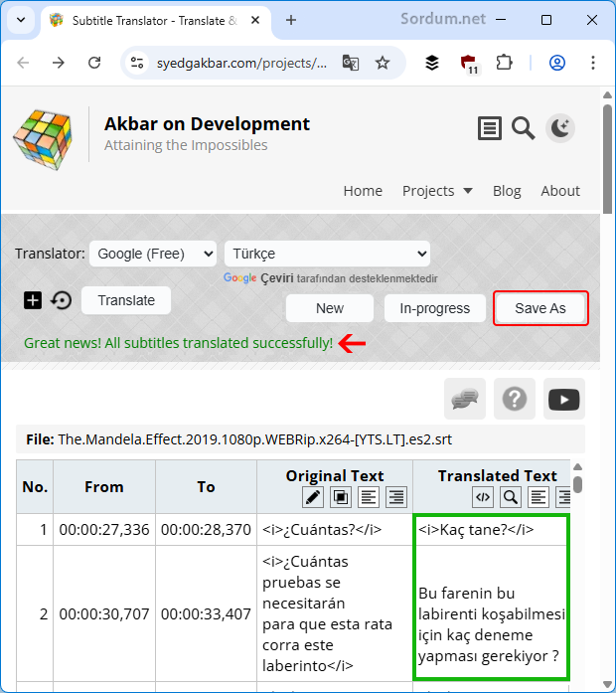
Task: Expand the Projects menu
Action: 437,191
